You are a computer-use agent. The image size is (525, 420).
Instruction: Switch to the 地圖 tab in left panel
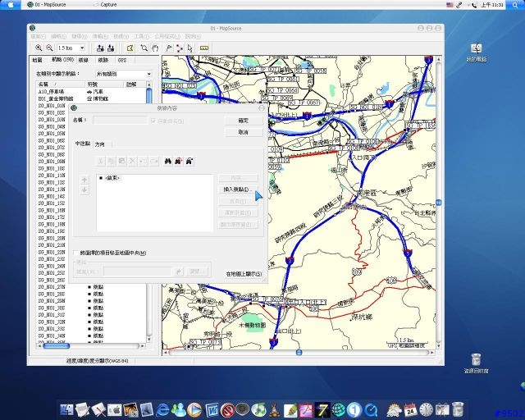tap(37, 60)
